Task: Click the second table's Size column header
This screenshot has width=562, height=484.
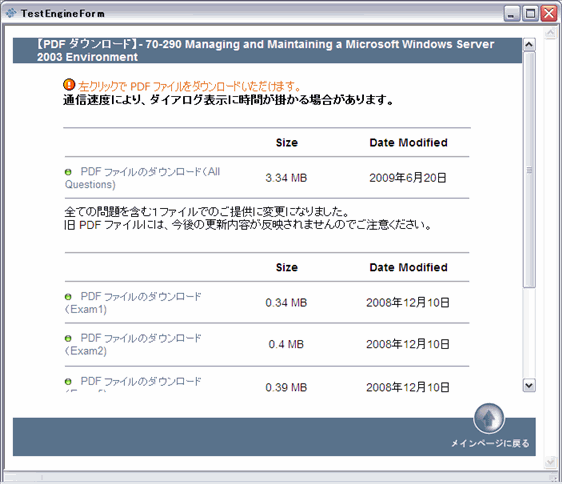Action: click(287, 267)
